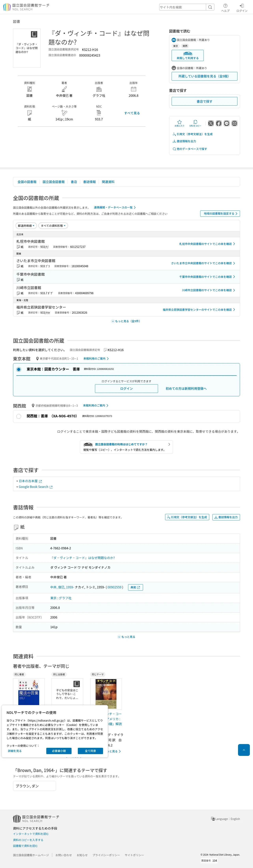Click the 書店で探す button in sidebar
253x868 pixels.
(205, 101)
